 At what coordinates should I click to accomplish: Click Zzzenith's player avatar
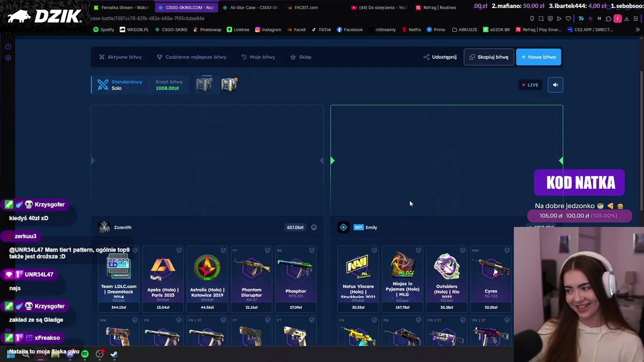104,227
